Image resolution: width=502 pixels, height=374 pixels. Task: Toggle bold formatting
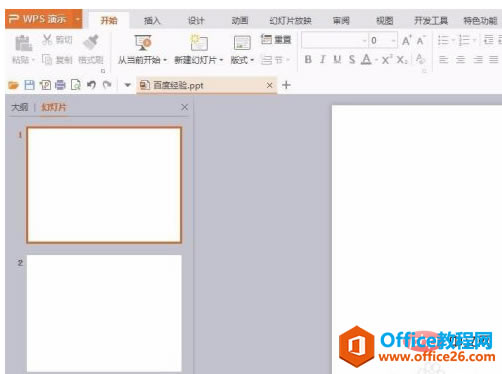[308, 60]
